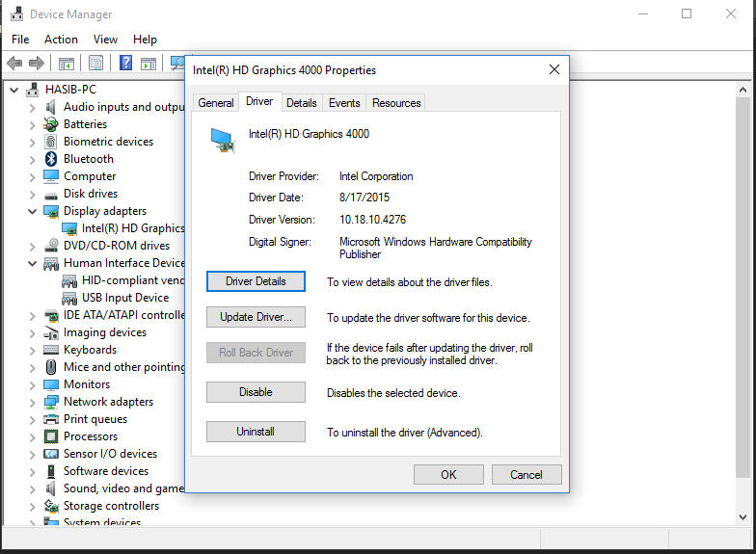Click the Bluetooth icon
Image resolution: width=756 pixels, height=554 pixels.
tap(50, 159)
